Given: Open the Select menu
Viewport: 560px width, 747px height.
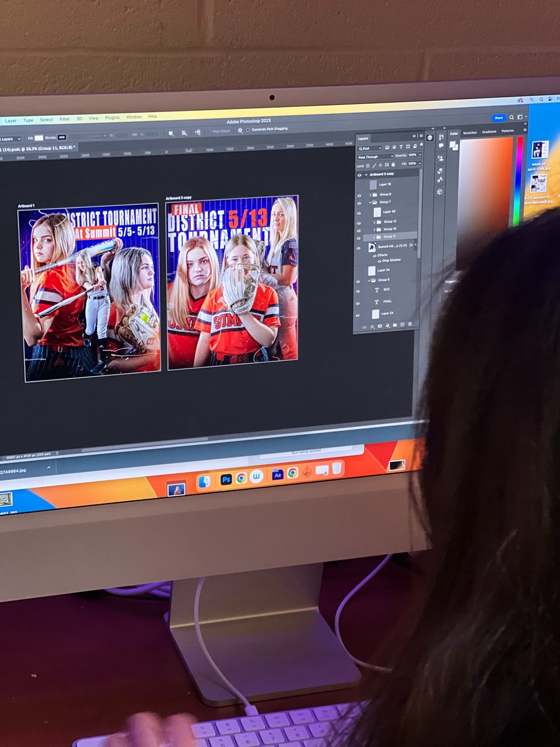Looking at the screenshot, I should click(x=47, y=120).
